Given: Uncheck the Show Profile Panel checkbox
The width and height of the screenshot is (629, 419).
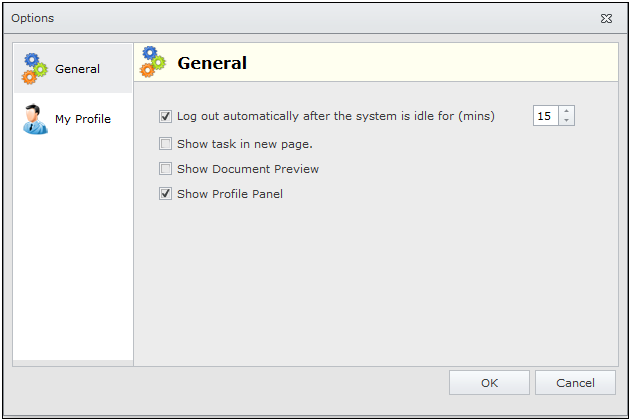Looking at the screenshot, I should pyautogui.click(x=166, y=194).
